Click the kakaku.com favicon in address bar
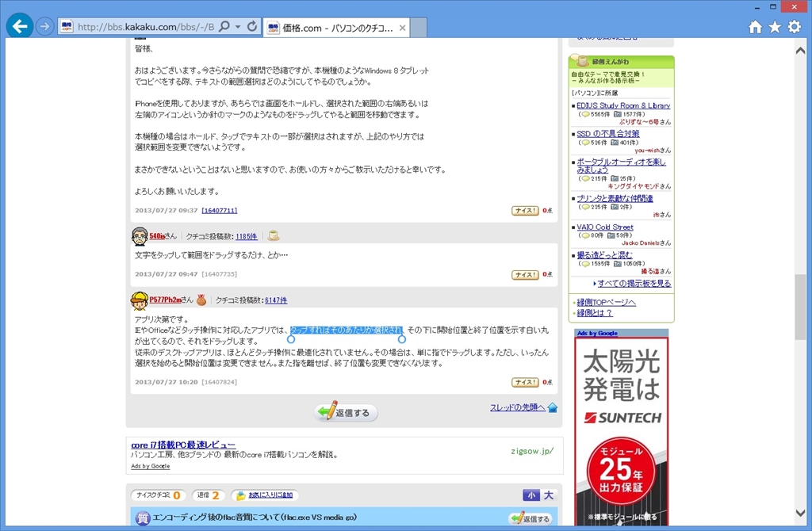The height and width of the screenshot is (531, 812). 67,26
